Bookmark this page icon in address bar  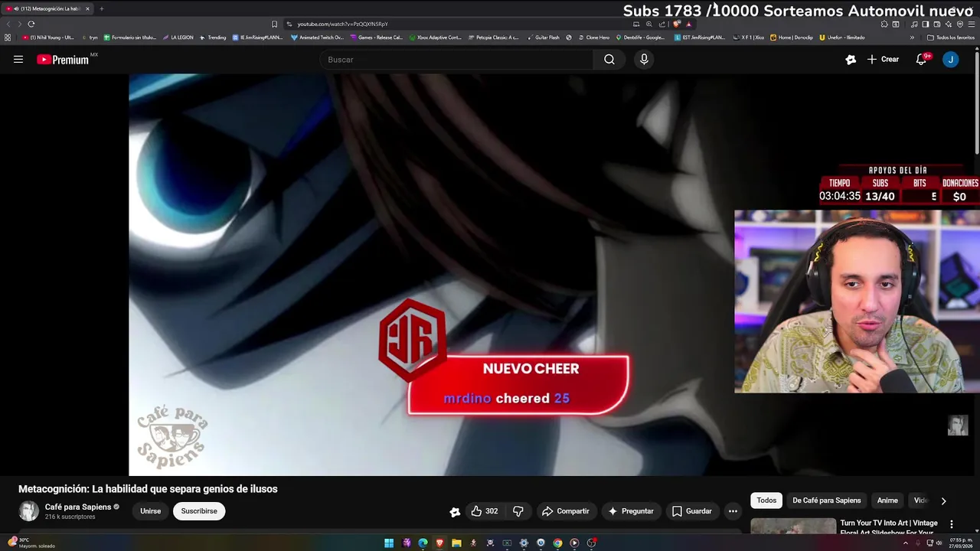coord(274,24)
